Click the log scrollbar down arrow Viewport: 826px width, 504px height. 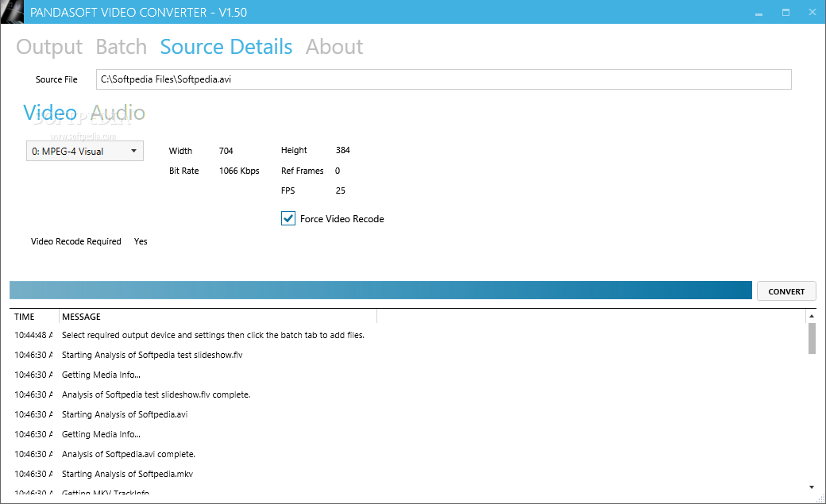pos(812,487)
